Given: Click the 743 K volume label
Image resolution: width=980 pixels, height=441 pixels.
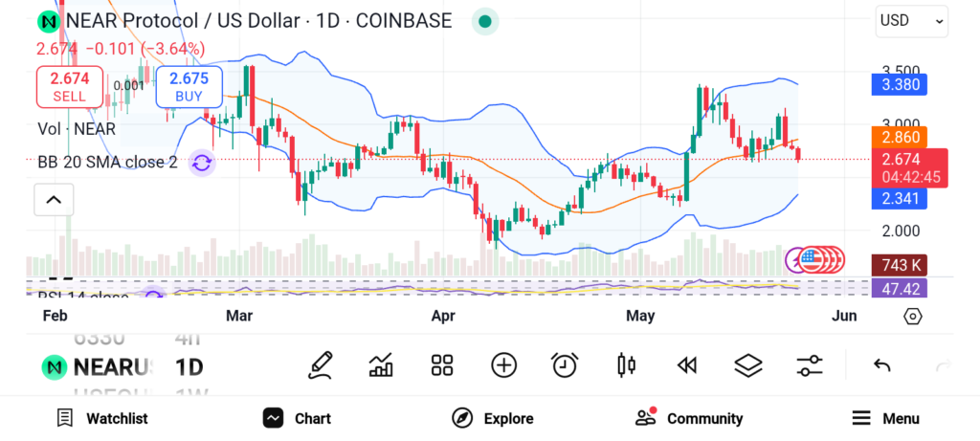Looking at the screenshot, I should 899,266.
